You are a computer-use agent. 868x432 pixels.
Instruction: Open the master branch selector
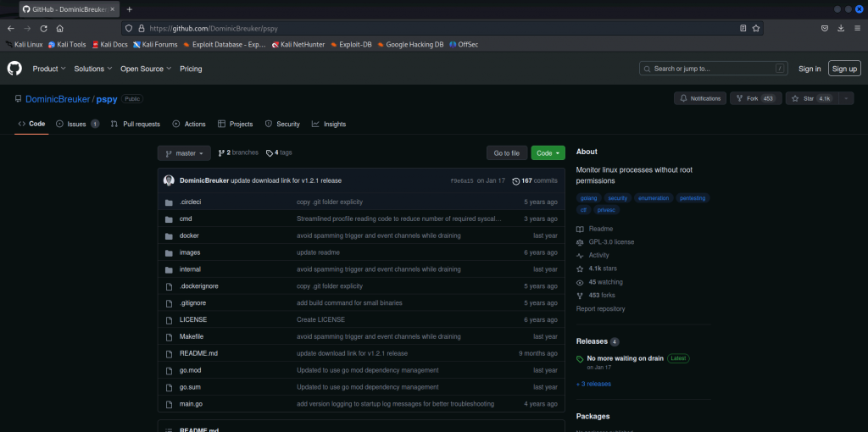click(184, 153)
